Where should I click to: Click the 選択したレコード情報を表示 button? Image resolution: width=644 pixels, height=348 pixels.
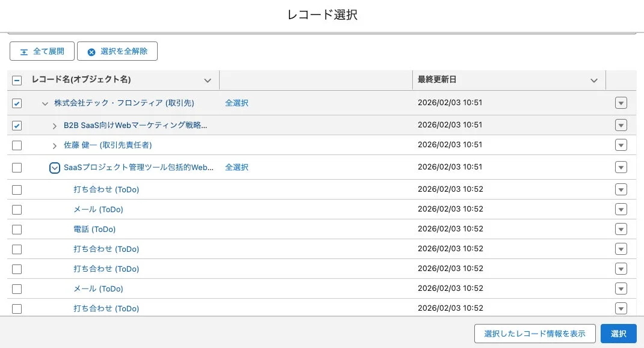534,334
